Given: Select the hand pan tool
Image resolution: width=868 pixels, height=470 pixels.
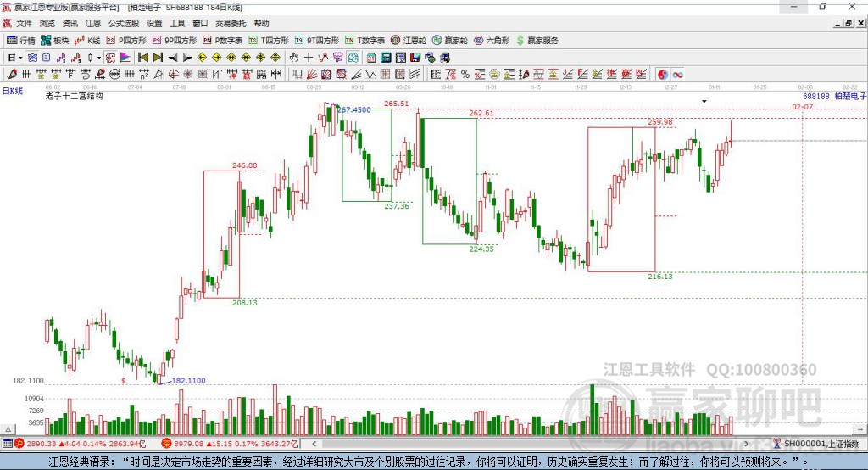Looking at the screenshot, I should coord(294,58).
